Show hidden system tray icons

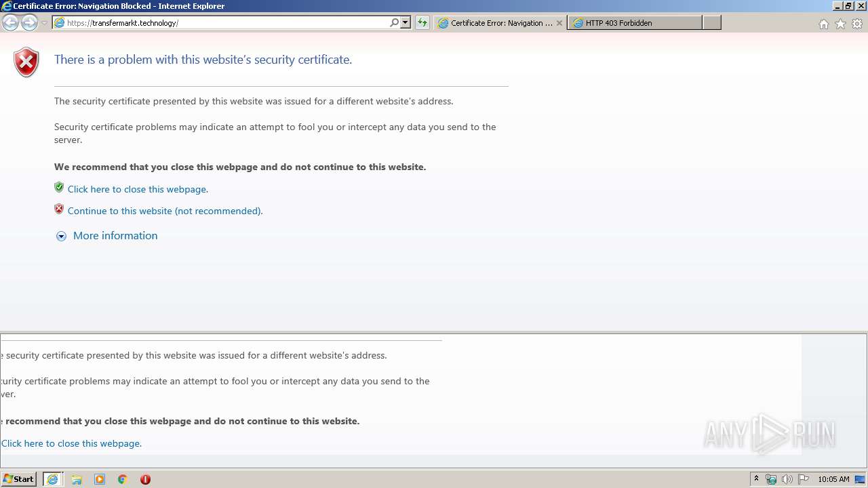(756, 479)
